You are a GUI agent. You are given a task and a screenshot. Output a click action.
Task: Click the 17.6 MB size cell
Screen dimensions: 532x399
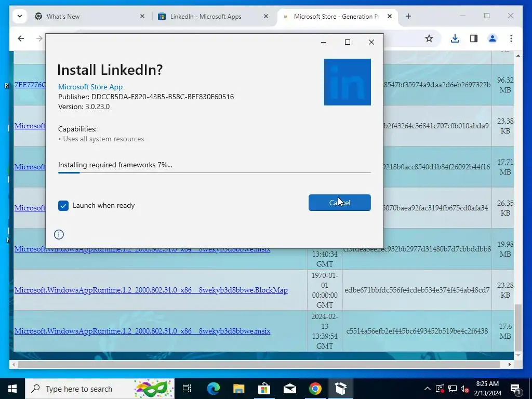click(505, 331)
